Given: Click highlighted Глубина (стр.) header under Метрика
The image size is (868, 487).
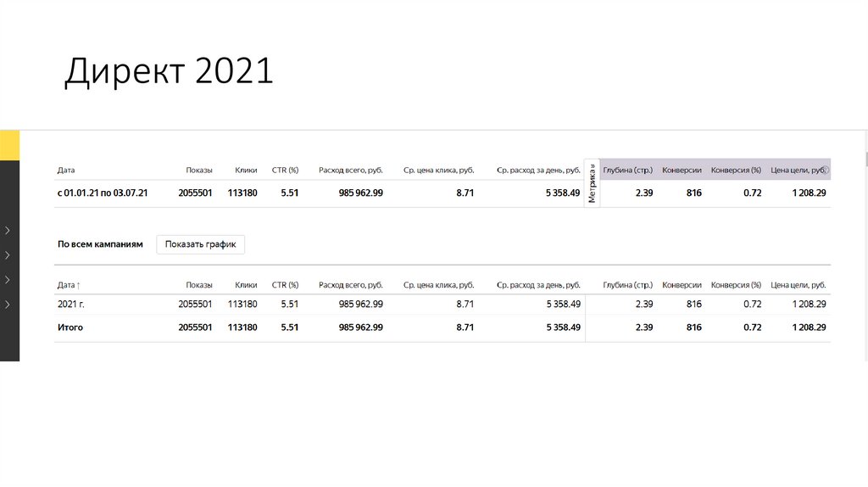Looking at the screenshot, I should [x=628, y=170].
